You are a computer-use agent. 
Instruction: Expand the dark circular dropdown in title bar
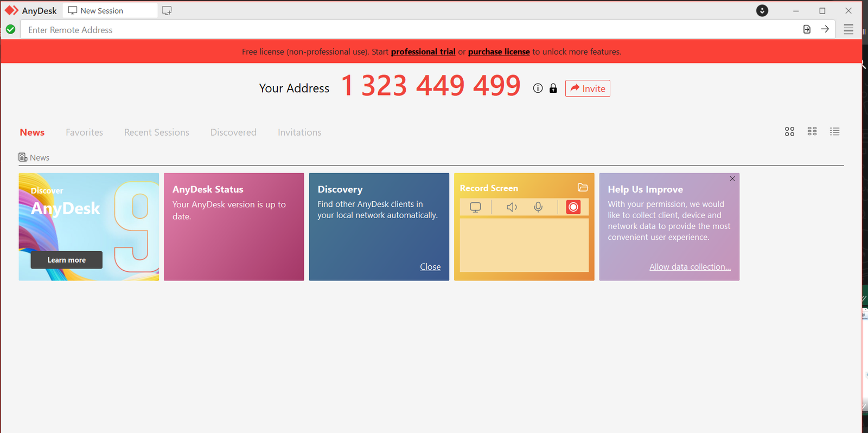click(762, 11)
